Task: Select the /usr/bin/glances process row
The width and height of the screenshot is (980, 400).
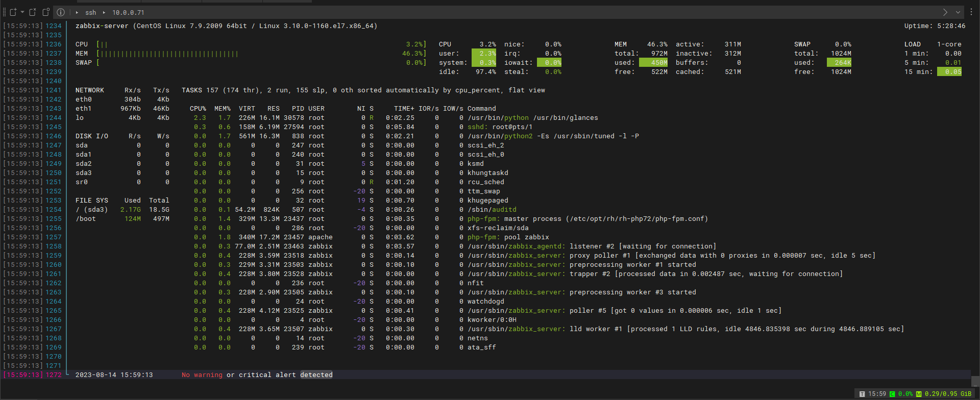Action: click(x=396, y=118)
